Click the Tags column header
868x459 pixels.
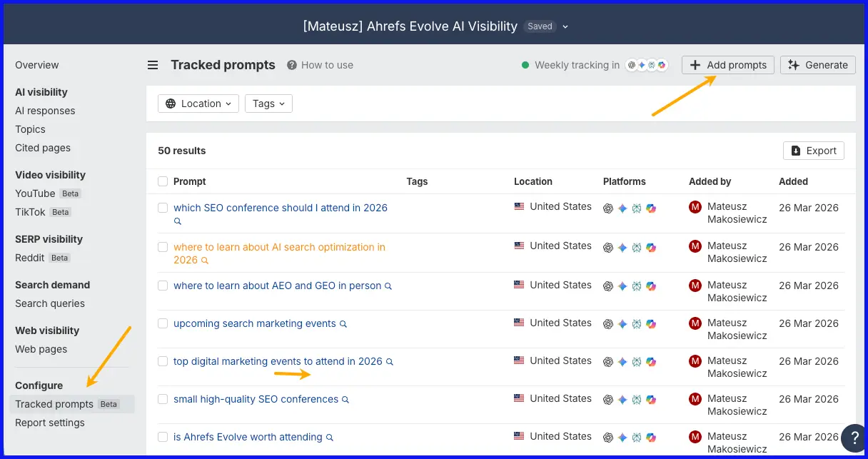tap(417, 181)
